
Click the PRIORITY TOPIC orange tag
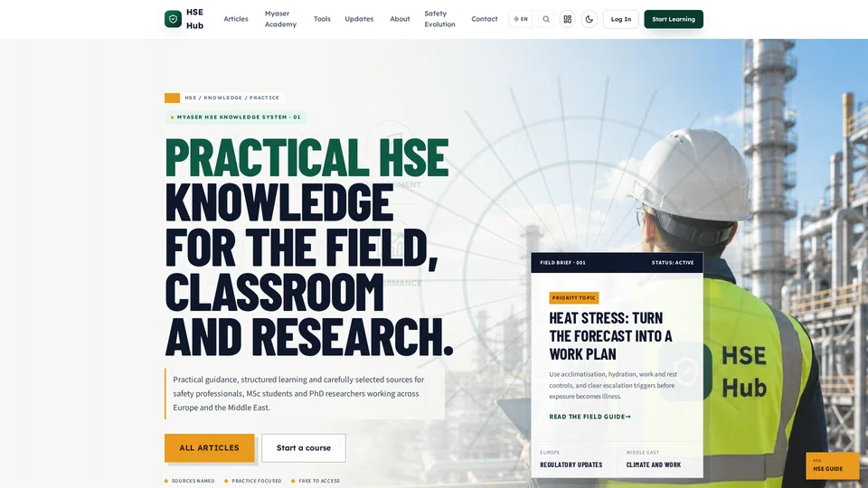point(573,297)
